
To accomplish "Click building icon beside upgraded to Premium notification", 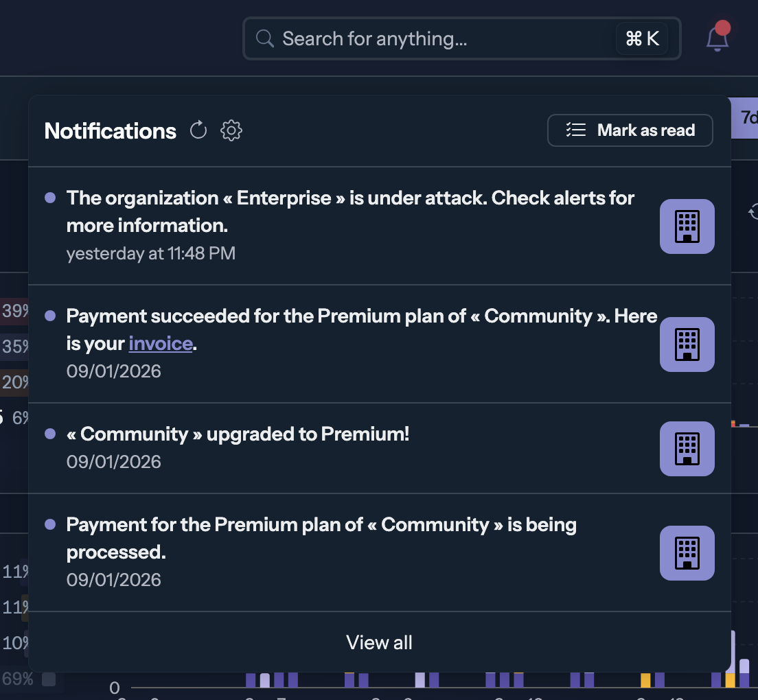I will pyautogui.click(x=687, y=449).
